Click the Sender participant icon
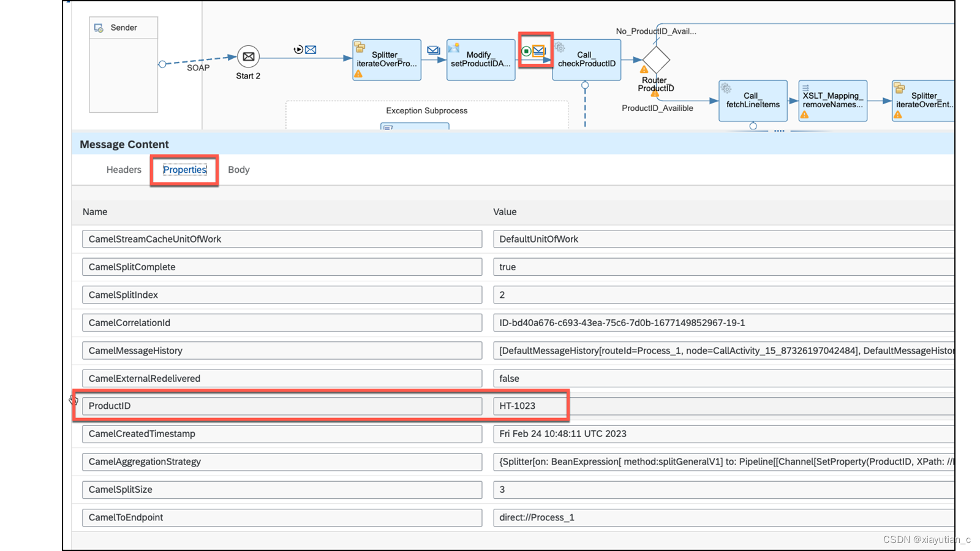This screenshot has width=980, height=551. [99, 28]
